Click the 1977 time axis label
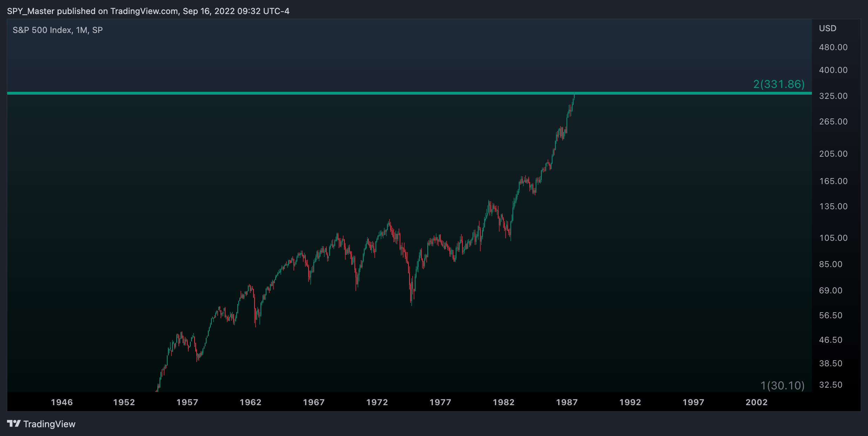Screen dimensions: 868x436 (x=440, y=402)
